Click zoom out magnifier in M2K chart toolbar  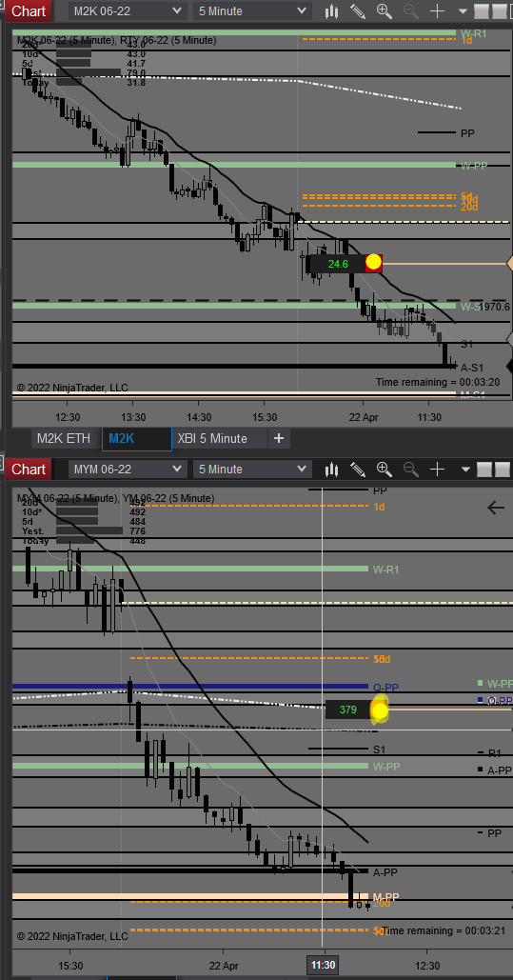point(410,11)
